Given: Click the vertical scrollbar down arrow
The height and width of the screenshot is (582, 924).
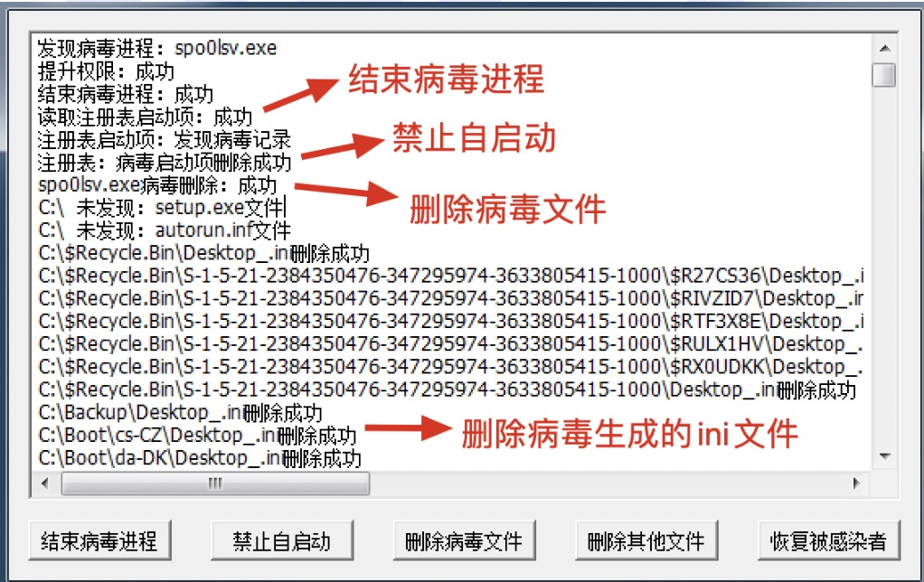Looking at the screenshot, I should (x=884, y=456).
